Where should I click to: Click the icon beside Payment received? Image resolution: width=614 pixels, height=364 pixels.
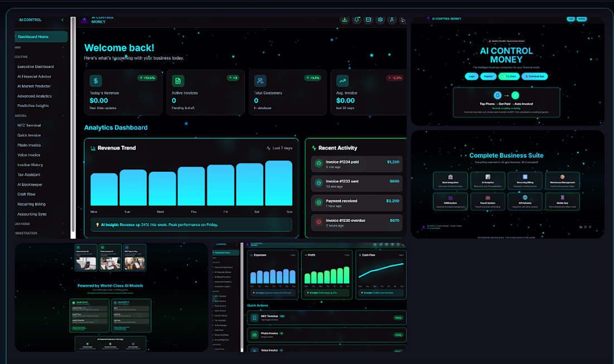click(319, 202)
